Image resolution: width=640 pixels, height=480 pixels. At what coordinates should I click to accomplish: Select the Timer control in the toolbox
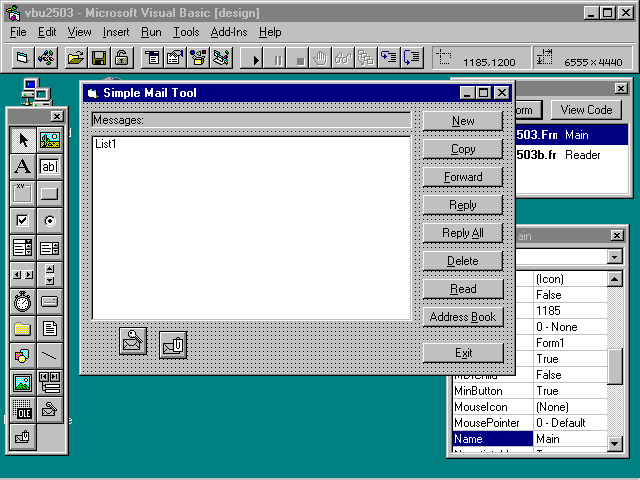[22, 301]
